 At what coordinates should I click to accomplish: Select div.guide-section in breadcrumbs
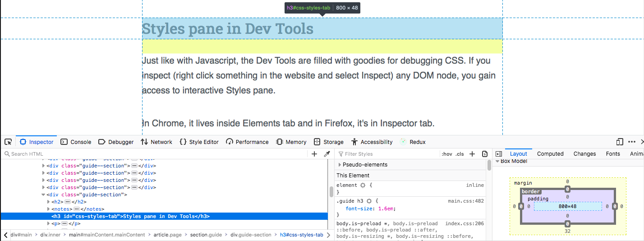[251, 235]
